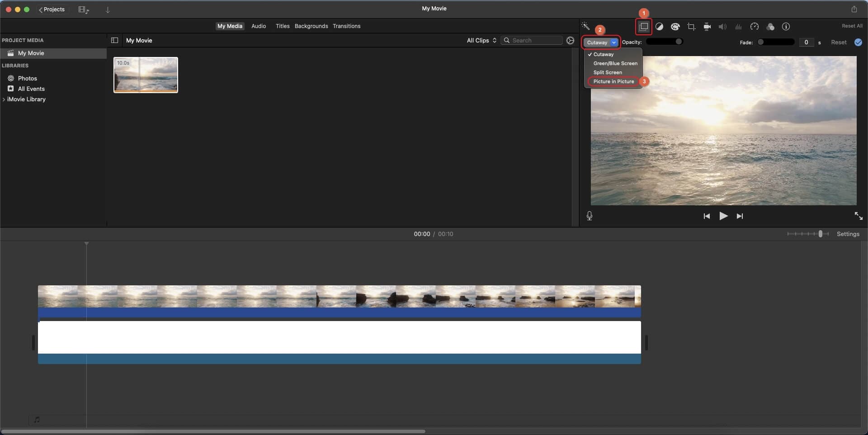The height and width of the screenshot is (435, 868).
Task: Select the cropping tool
Action: click(691, 27)
